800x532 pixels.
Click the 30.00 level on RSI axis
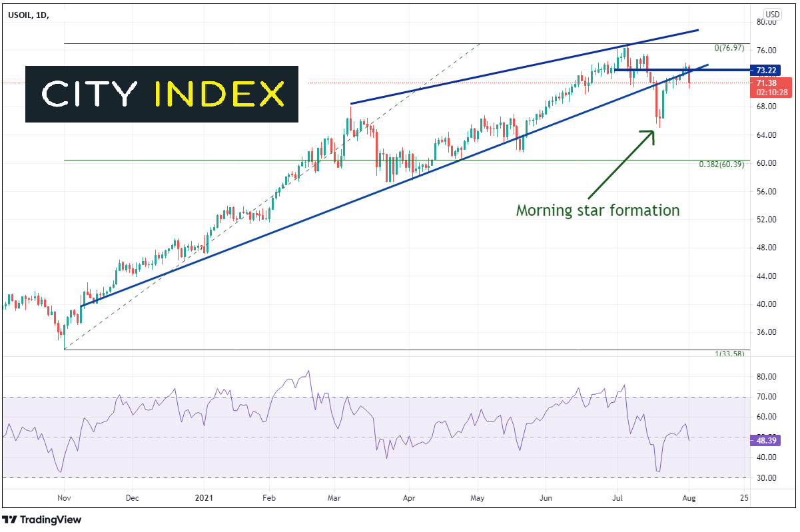point(767,478)
